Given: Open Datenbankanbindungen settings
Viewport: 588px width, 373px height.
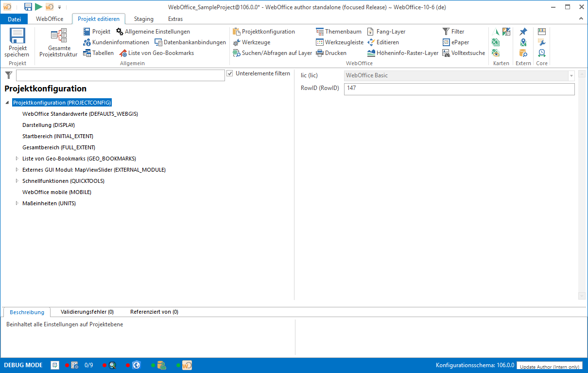Looking at the screenshot, I should point(190,42).
